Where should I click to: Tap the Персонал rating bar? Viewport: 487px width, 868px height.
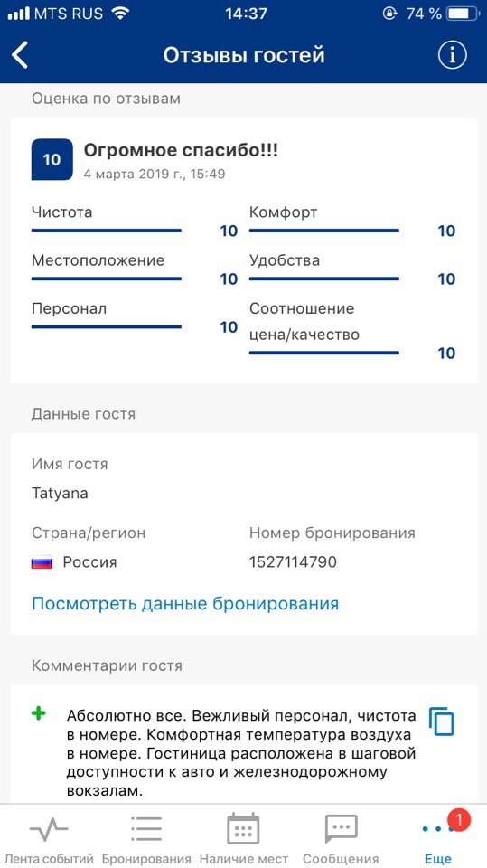click(107, 326)
